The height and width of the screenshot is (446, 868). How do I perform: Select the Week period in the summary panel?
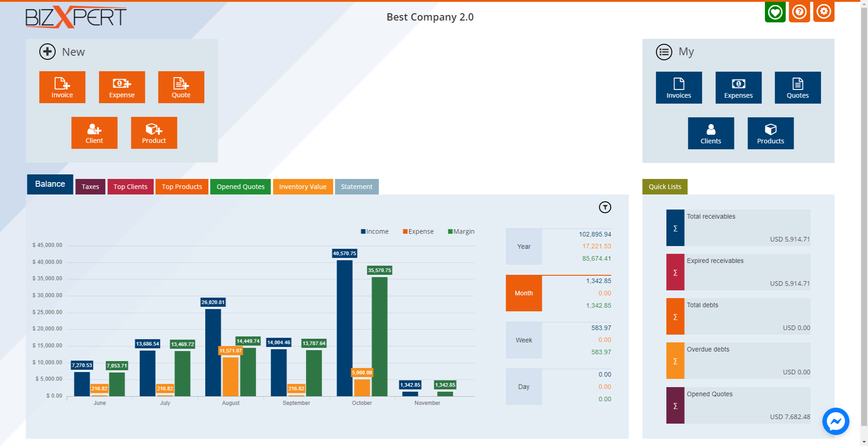click(x=523, y=340)
